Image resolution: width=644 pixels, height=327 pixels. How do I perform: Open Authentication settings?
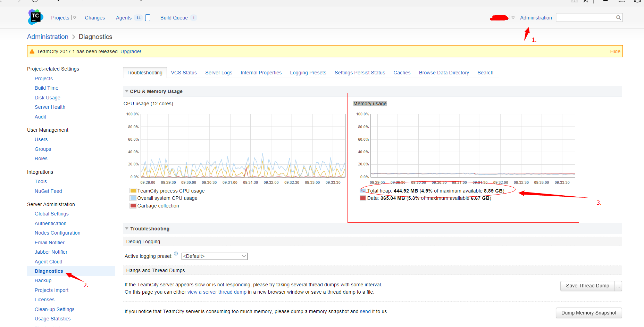coord(50,223)
